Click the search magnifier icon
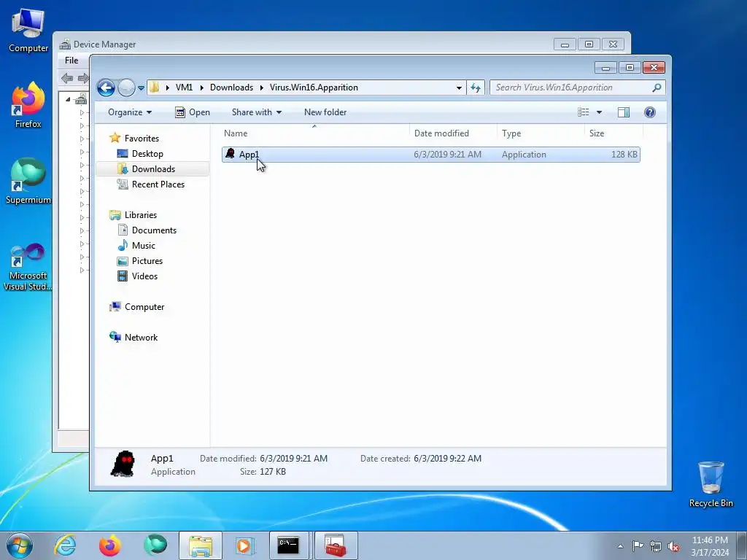 657,87
